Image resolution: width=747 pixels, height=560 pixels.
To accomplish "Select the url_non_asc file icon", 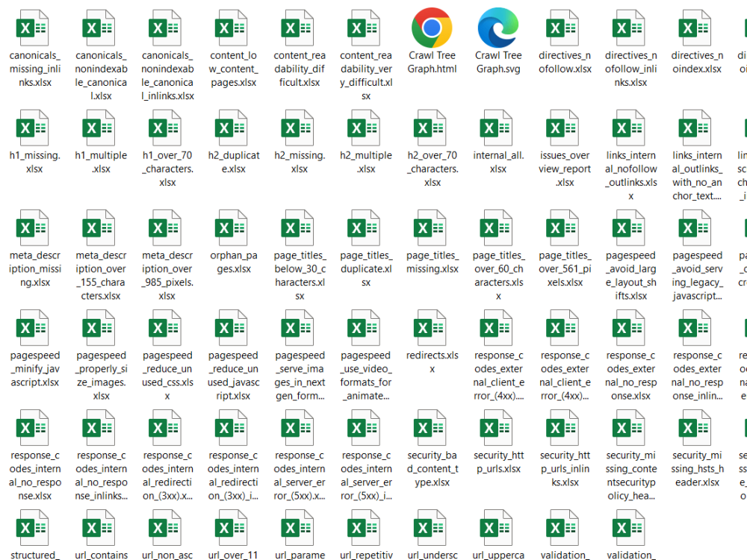I will (165, 528).
